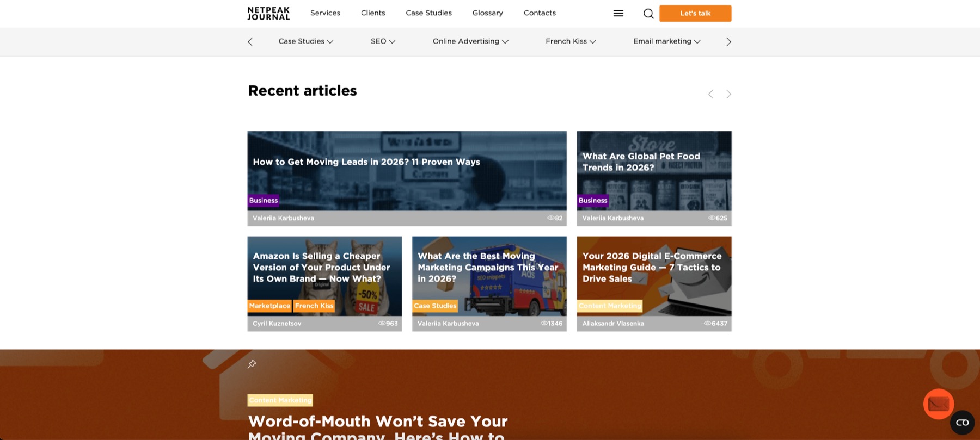This screenshot has height=440, width=980.
Task: Click the Recent articles heading
Action: (302, 91)
